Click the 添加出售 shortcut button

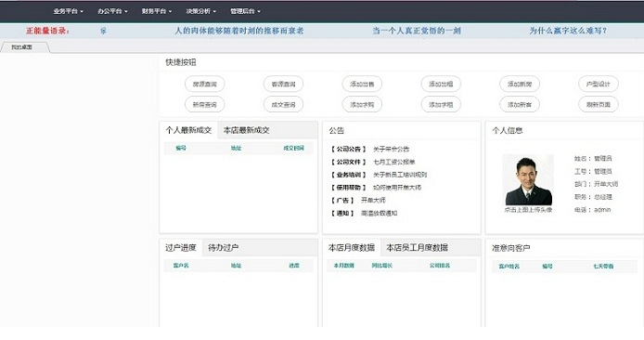point(362,84)
